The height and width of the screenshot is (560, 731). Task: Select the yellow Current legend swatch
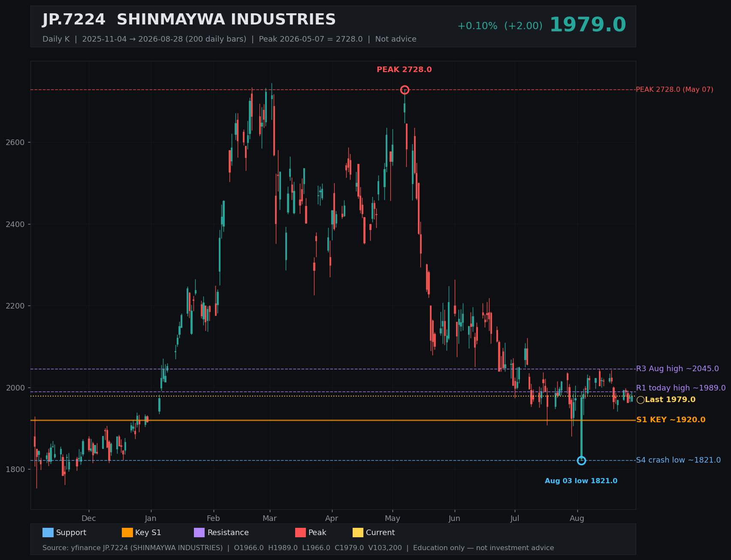pos(358,533)
